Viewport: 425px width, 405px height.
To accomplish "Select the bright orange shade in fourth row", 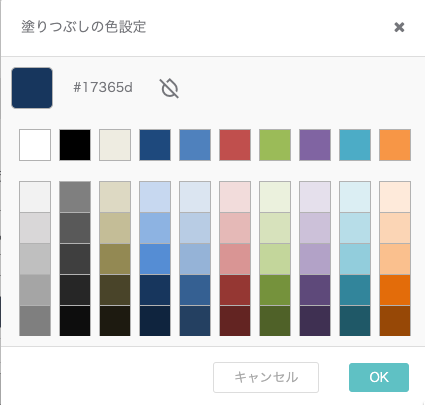I will (395, 290).
